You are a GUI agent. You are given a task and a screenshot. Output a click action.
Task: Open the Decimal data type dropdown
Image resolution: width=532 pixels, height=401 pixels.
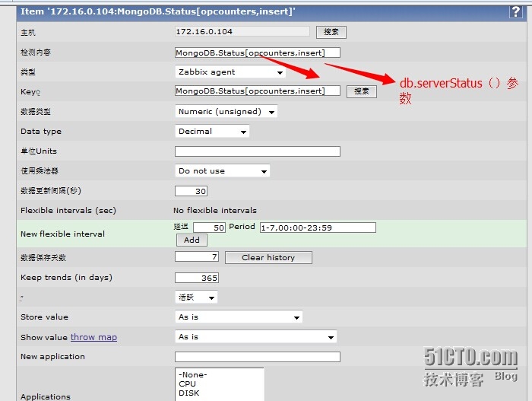[x=212, y=131]
